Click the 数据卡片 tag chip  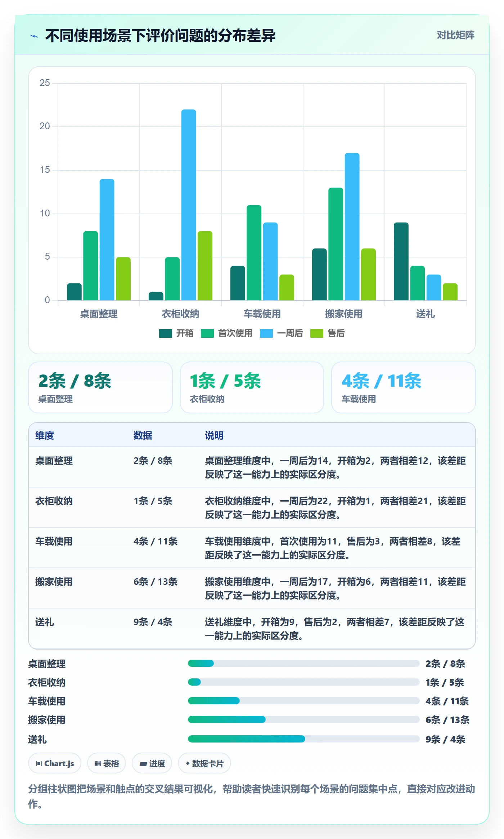click(x=204, y=763)
